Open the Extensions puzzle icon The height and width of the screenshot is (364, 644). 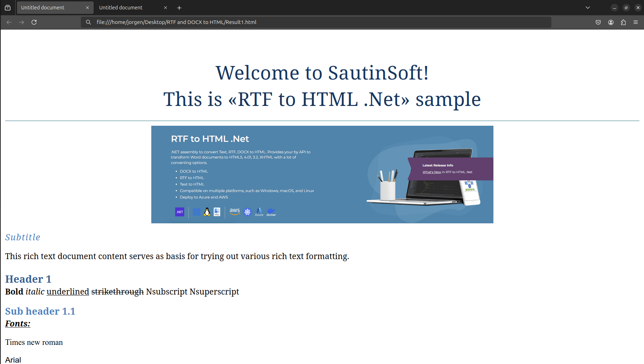pyautogui.click(x=623, y=22)
